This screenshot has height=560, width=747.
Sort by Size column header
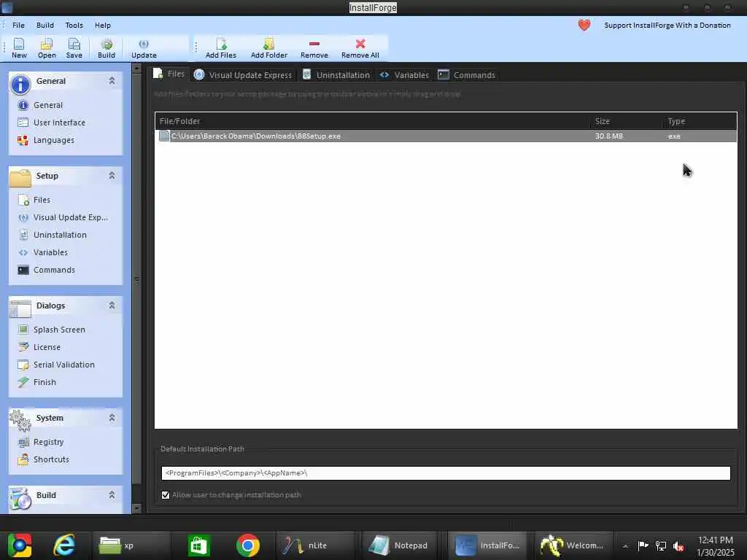627,121
